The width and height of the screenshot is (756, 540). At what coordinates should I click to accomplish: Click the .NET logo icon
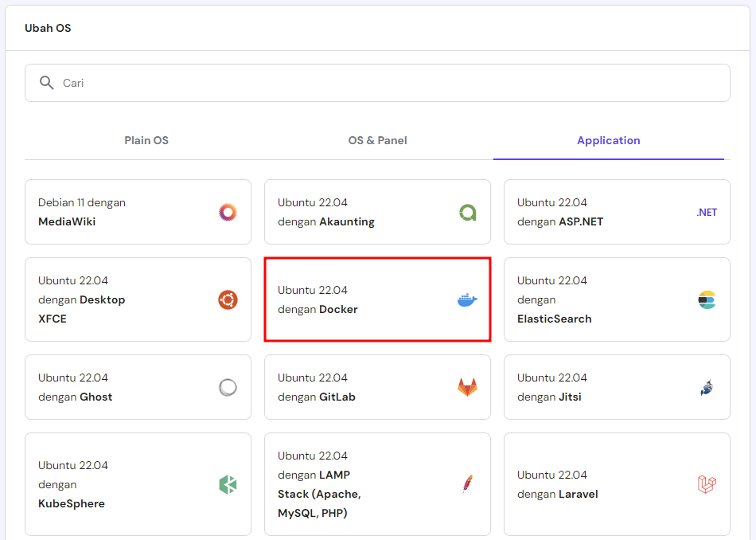point(707,213)
